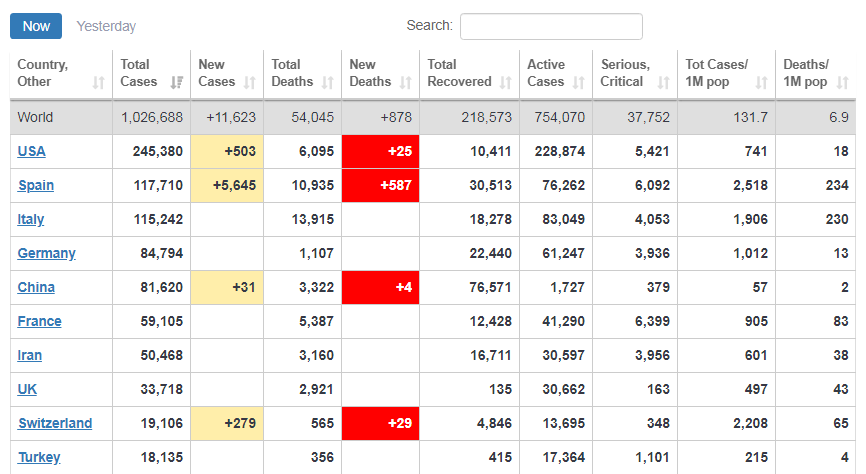Click New Deaths column sort arrows
Image resolution: width=866 pixels, height=474 pixels.
[x=405, y=83]
